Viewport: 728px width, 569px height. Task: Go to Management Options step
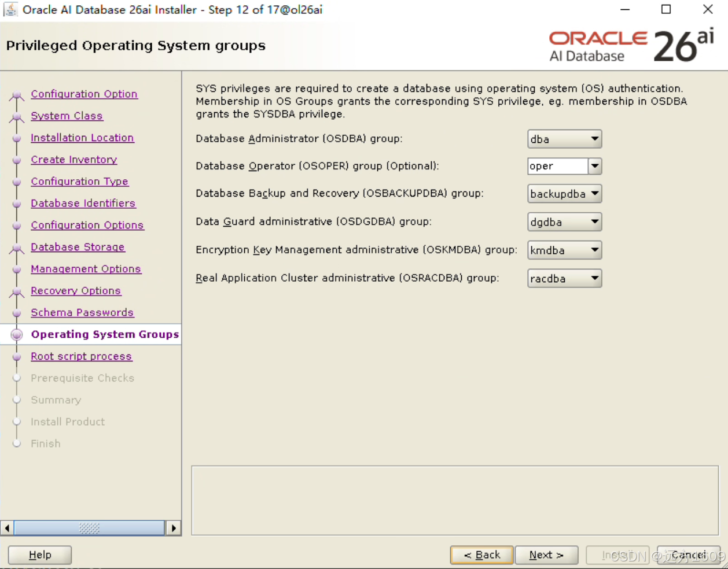(86, 269)
